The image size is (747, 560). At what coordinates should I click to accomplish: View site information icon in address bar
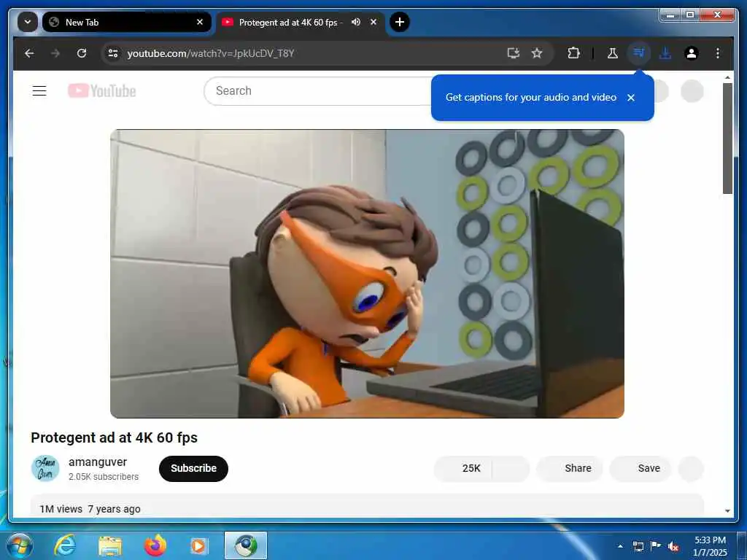(113, 53)
